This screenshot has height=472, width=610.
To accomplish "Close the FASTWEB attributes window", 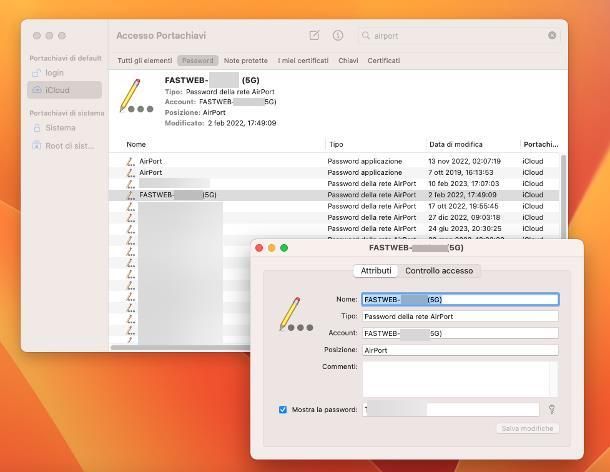I will [259, 248].
